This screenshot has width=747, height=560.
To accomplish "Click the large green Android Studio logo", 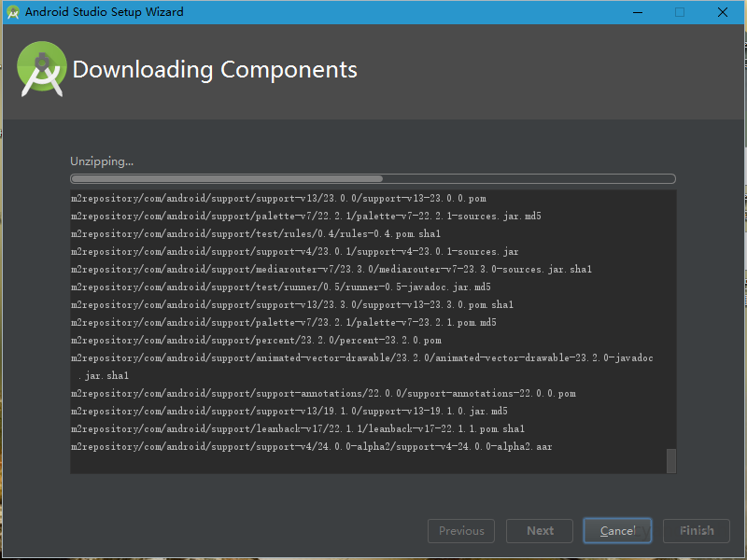I will 42,69.
